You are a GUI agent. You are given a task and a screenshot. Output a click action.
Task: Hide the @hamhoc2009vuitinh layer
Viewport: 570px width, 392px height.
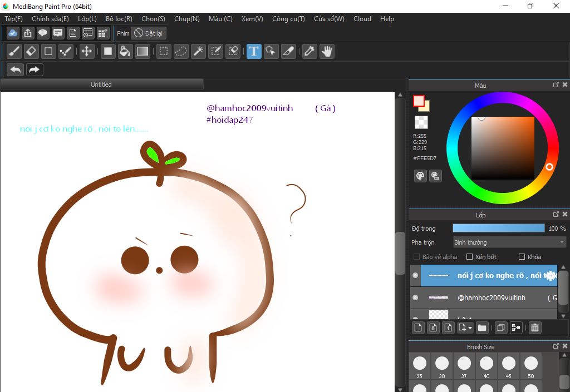click(415, 297)
